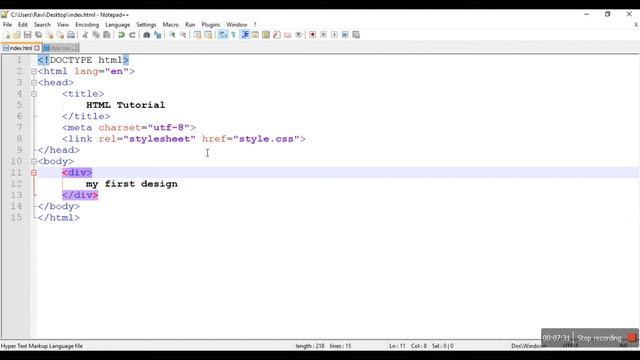This screenshot has height=360, width=640.
Task: Click the Folder as Workspace icon
Action: 287,35
